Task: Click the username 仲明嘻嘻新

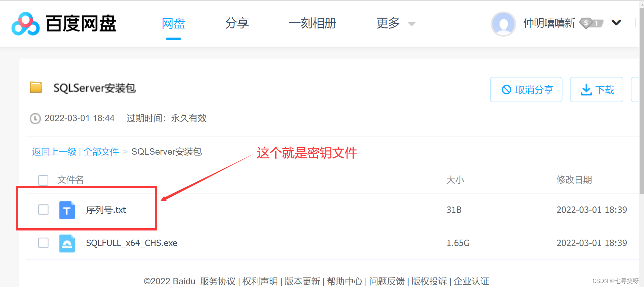Action: point(549,23)
